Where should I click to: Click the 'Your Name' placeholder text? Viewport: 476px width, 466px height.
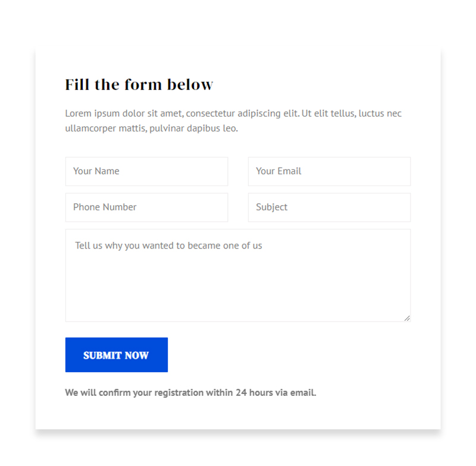pos(96,171)
